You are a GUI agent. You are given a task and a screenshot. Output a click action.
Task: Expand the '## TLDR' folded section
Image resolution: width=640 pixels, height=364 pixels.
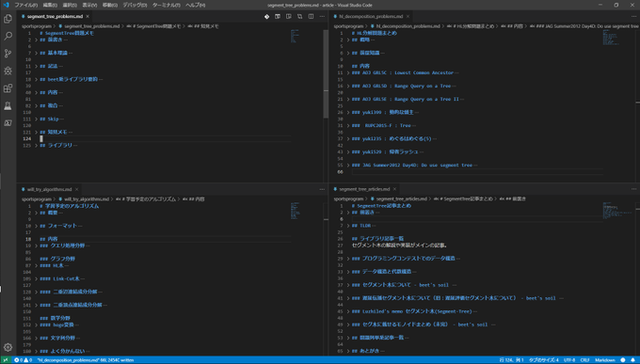point(347,226)
